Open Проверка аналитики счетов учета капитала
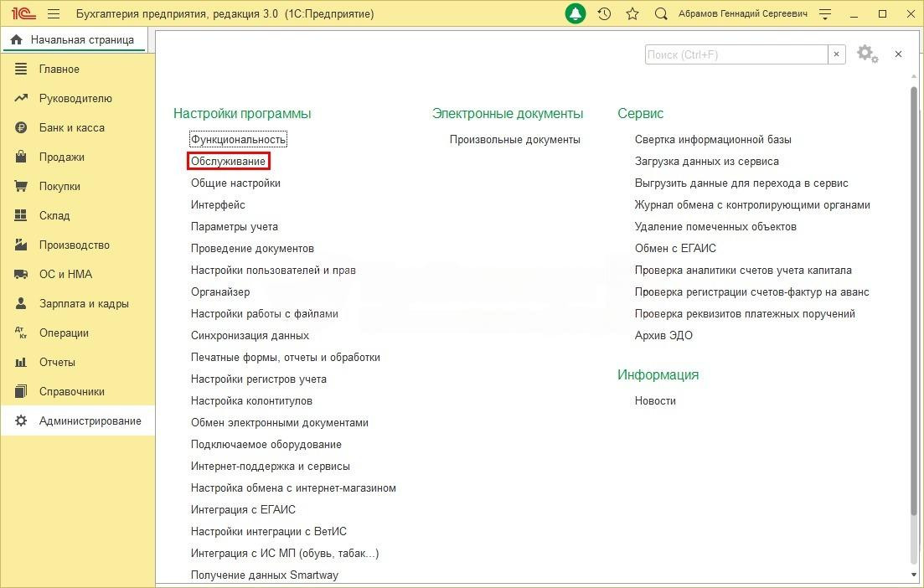Viewport: 924px width, 588px height. 743,271
